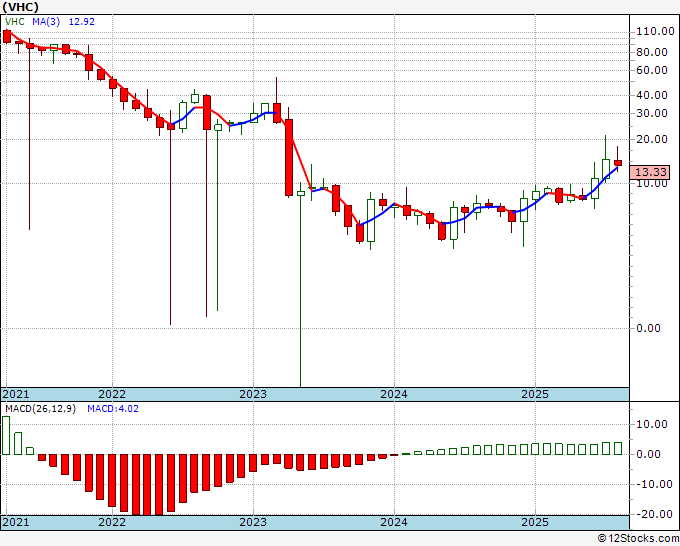Click the 2021 label on MACD timeline
The height and width of the screenshot is (546, 680).
(x=16, y=522)
